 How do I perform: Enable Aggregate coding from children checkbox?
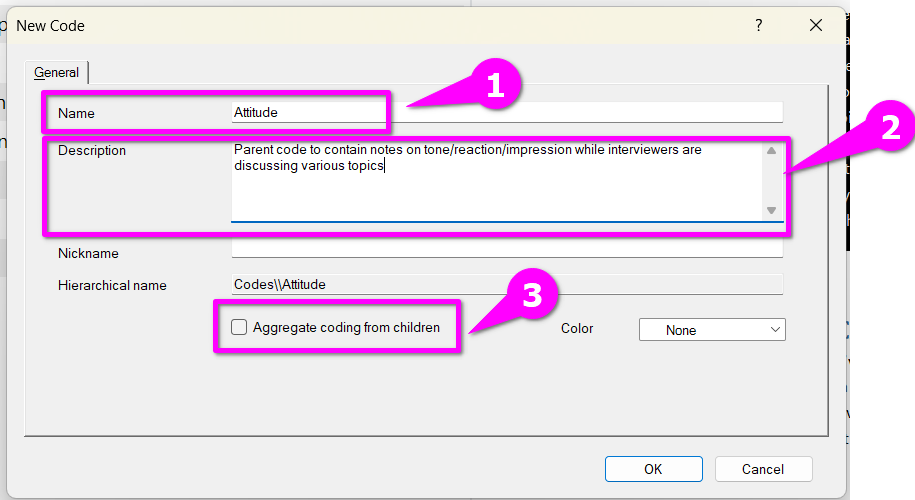pyautogui.click(x=239, y=327)
